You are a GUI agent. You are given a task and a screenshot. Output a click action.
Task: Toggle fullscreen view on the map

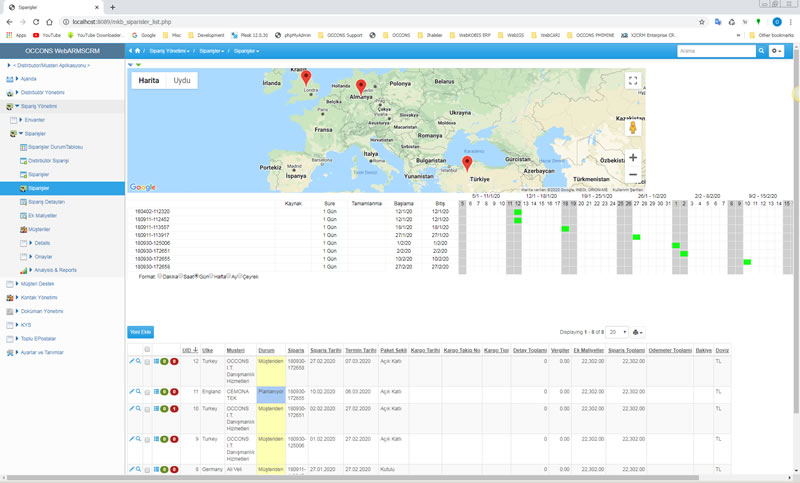633,81
